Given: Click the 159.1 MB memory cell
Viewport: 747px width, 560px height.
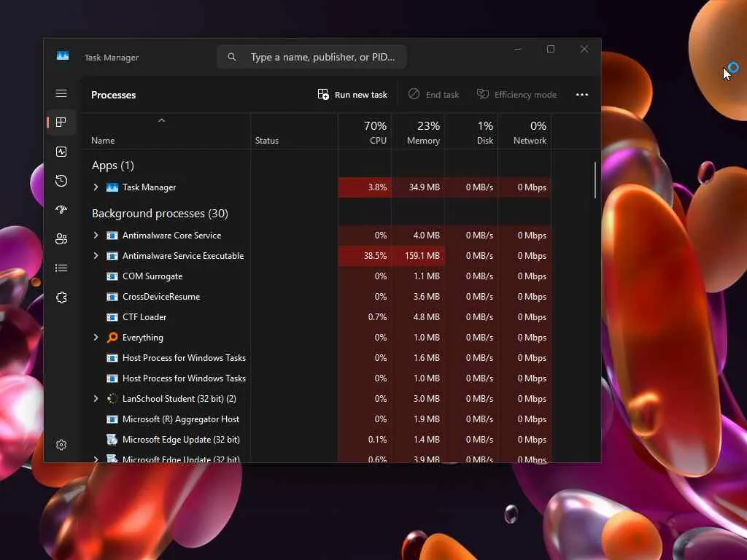Looking at the screenshot, I should 419,256.
